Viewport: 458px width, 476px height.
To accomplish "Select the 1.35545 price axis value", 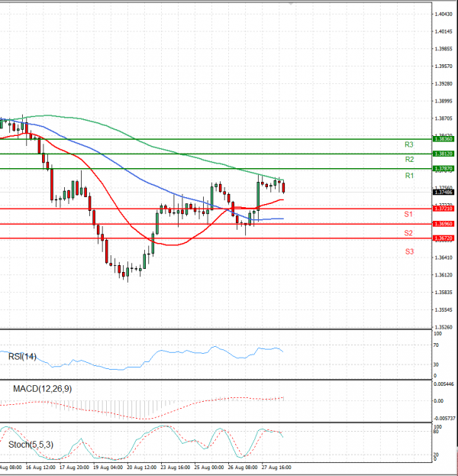I will click(x=443, y=309).
